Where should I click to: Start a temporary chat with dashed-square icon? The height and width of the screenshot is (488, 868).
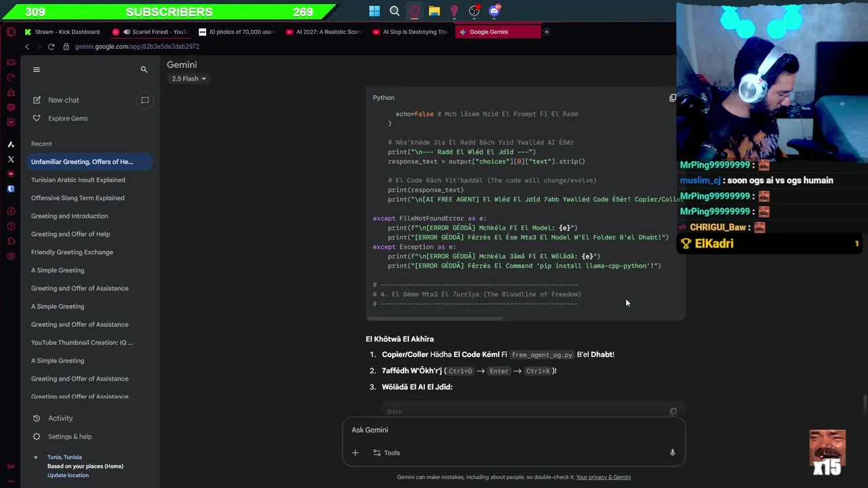(144, 100)
